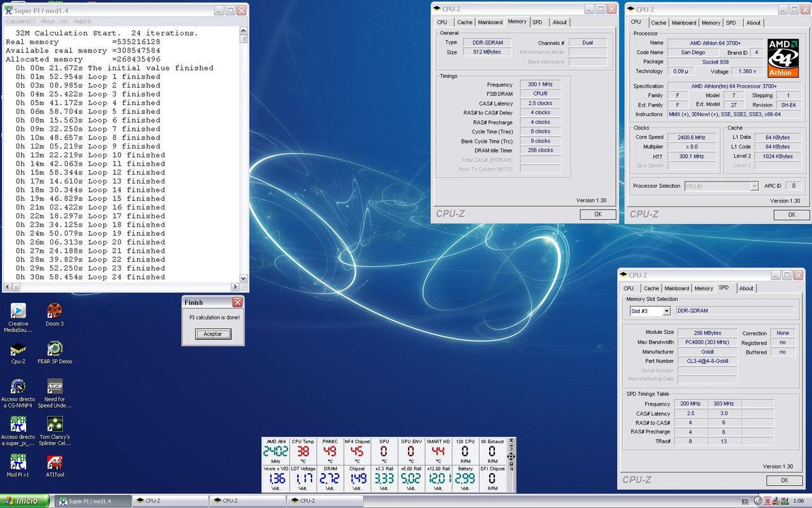Open the Processor Selection CPU #1 dropdown
Image resolution: width=812 pixels, height=508 pixels.
click(754, 186)
